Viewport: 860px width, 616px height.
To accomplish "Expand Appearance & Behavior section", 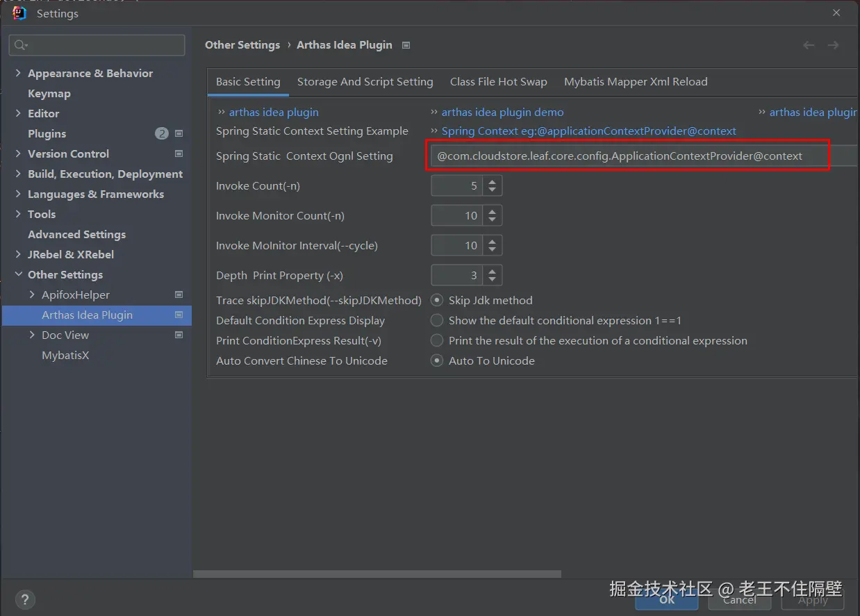I will coord(18,73).
